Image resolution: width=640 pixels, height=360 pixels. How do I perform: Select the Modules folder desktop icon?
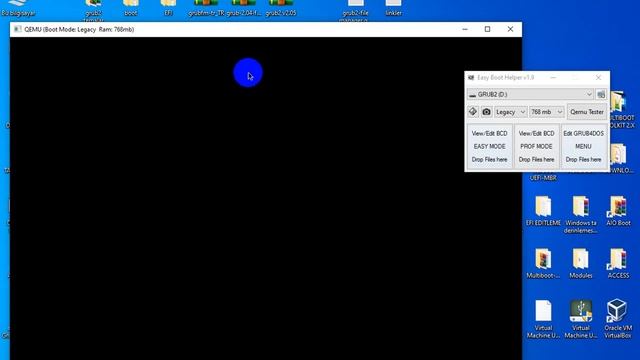coord(581,263)
